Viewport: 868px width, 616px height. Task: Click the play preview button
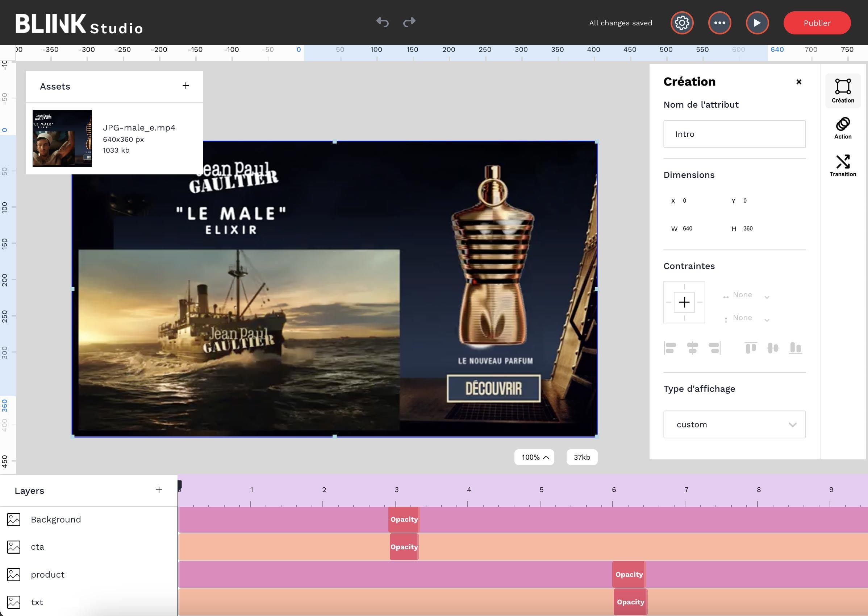[757, 23]
